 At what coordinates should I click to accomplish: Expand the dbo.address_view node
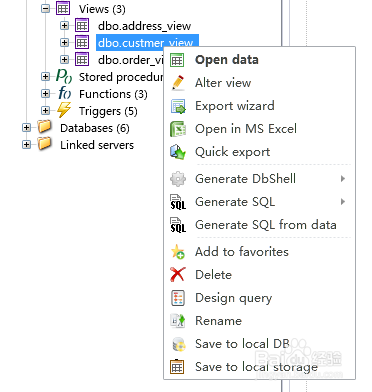click(65, 26)
